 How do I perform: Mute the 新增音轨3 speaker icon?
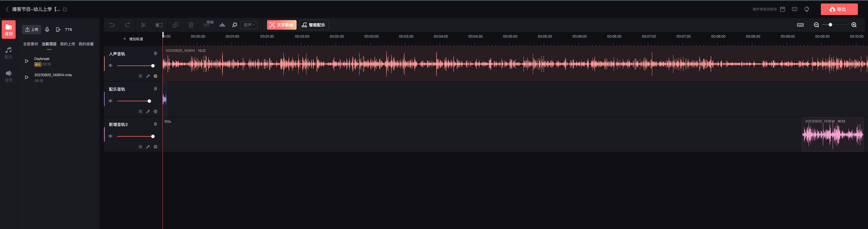(111, 136)
